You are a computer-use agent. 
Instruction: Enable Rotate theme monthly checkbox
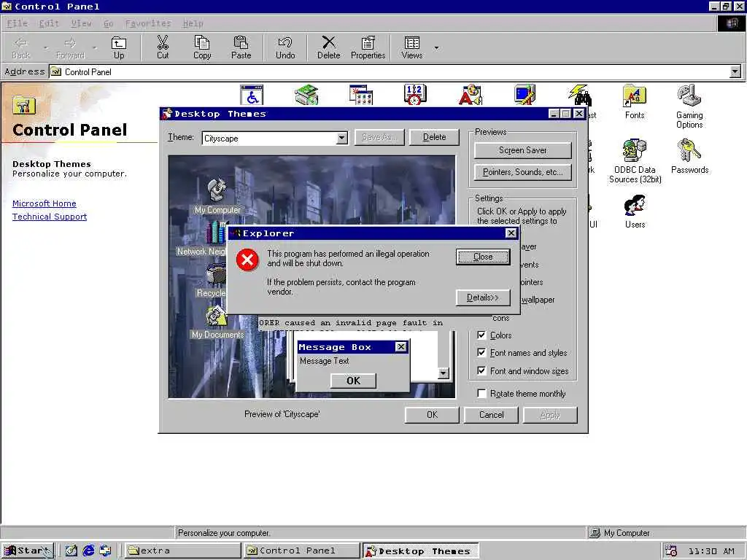481,393
